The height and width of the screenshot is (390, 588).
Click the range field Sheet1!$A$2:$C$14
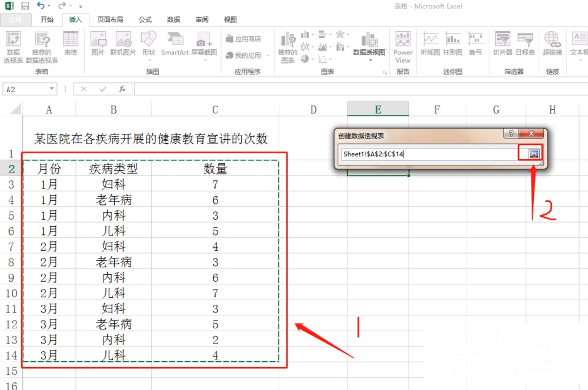(429, 154)
